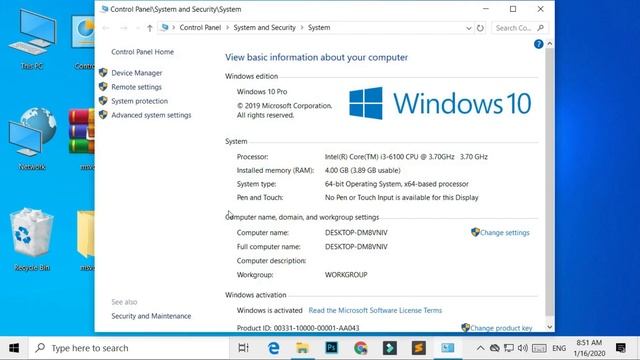
Task: Click the Search Control Panel field
Action: [520, 28]
